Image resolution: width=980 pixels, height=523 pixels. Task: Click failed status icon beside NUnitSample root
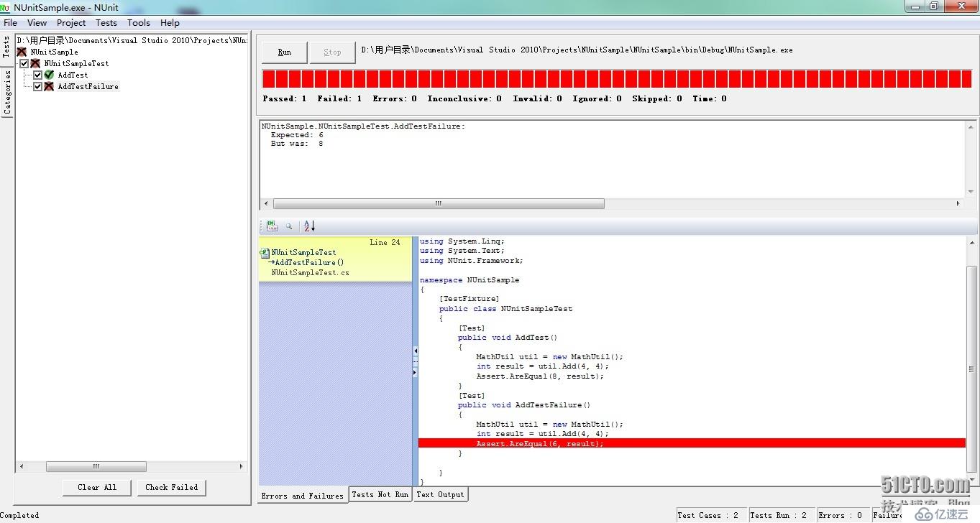22,52
